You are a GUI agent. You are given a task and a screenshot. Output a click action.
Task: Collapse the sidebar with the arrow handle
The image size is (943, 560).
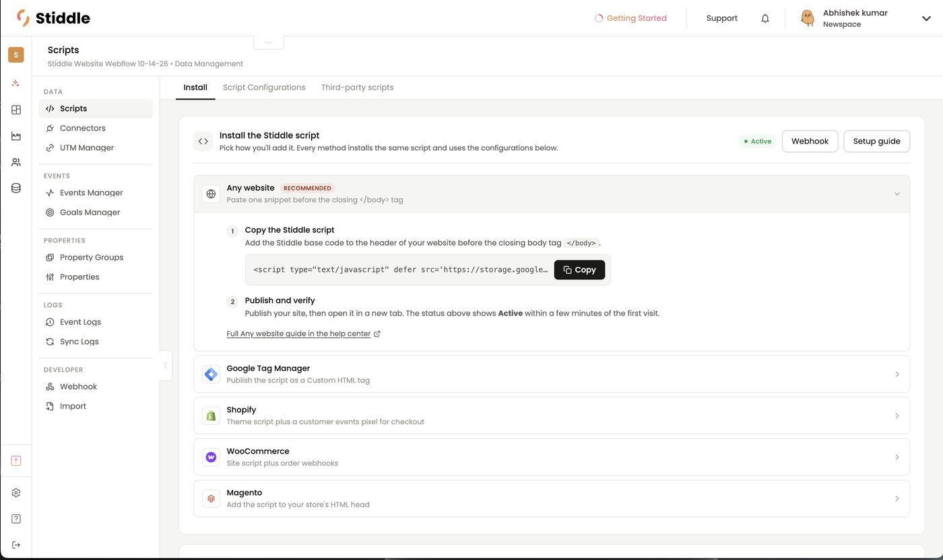(x=166, y=365)
